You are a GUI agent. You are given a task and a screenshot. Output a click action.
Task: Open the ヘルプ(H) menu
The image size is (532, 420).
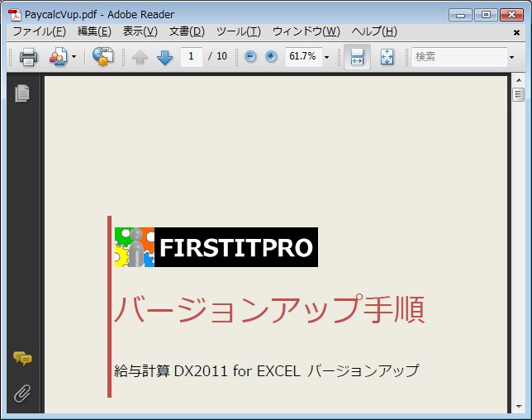374,31
